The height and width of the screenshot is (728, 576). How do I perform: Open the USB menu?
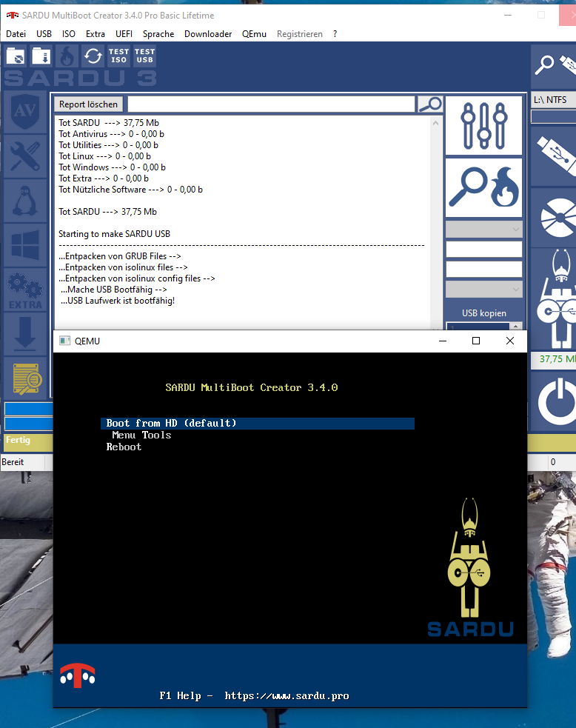pos(44,34)
